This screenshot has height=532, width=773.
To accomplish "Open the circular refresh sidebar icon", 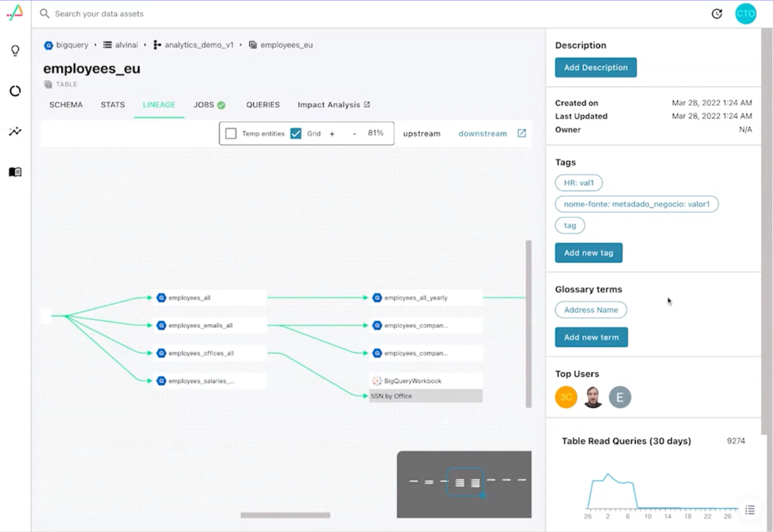I will (15, 91).
